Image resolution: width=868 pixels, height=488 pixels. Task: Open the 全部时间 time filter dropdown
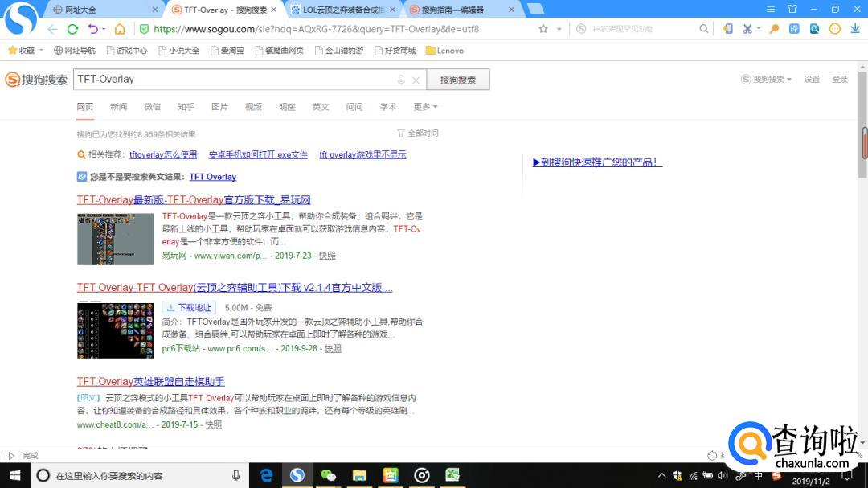pyautogui.click(x=418, y=133)
